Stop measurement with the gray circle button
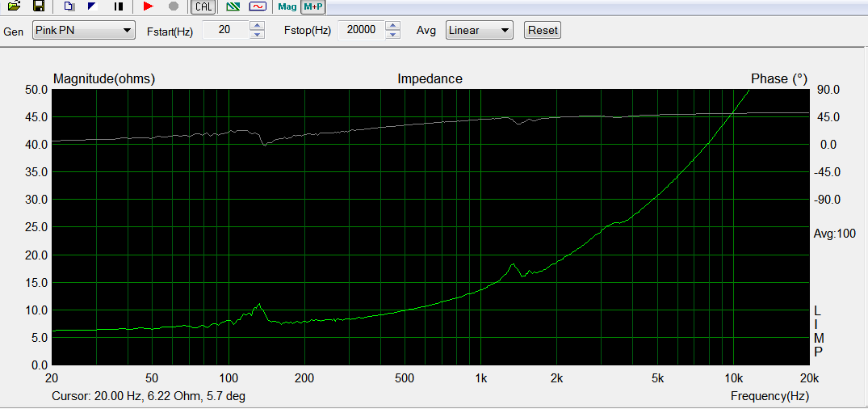The height and width of the screenshot is (409, 868). point(174,6)
